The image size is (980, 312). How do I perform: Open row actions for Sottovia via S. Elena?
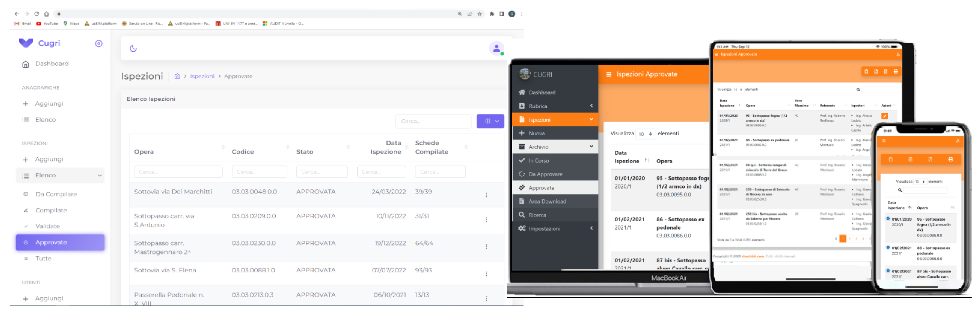coord(486,274)
